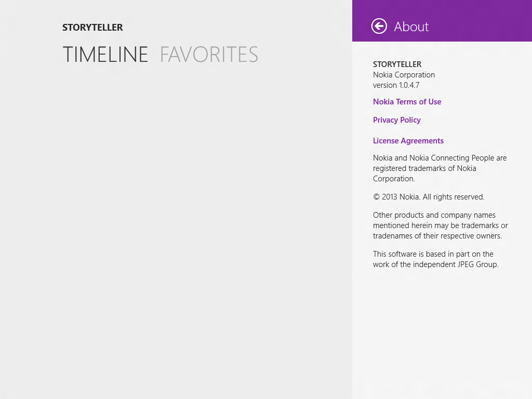Click the 'Other products and company names' paragraph
The height and width of the screenshot is (399, 532).
(x=440, y=225)
